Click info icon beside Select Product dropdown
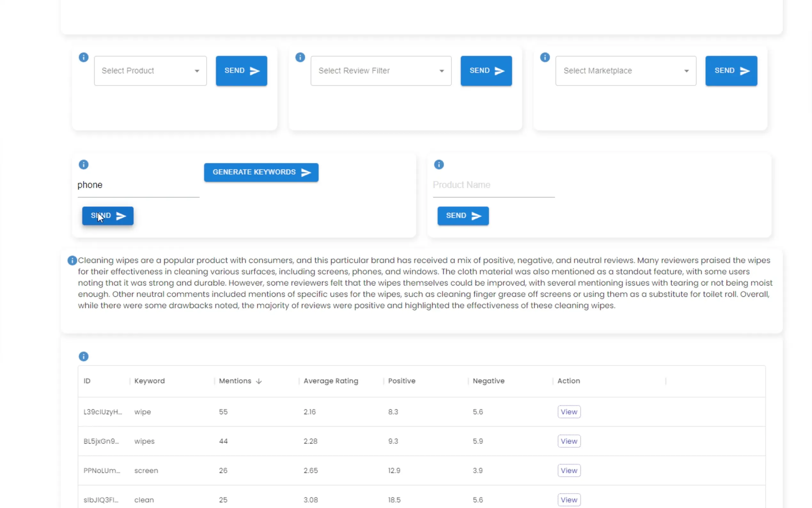This screenshot has width=812, height=508. pyautogui.click(x=83, y=58)
